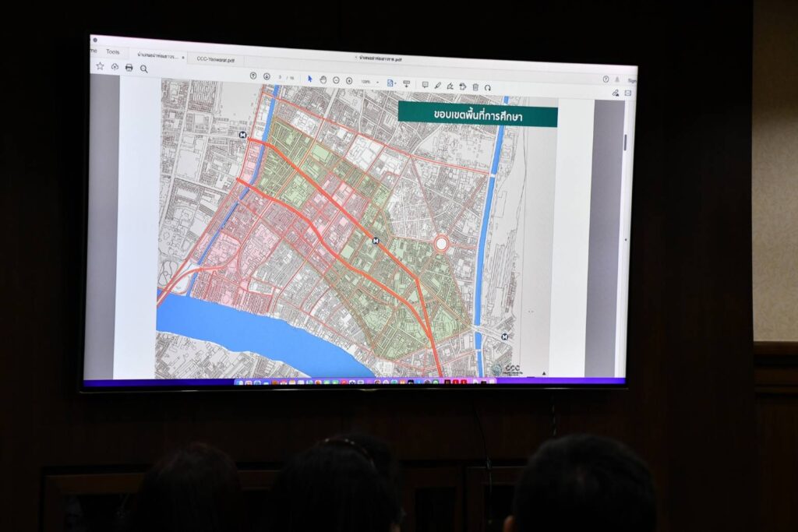Click the star bookmark icon
Image resolution: width=798 pixels, height=532 pixels.
coord(100,66)
